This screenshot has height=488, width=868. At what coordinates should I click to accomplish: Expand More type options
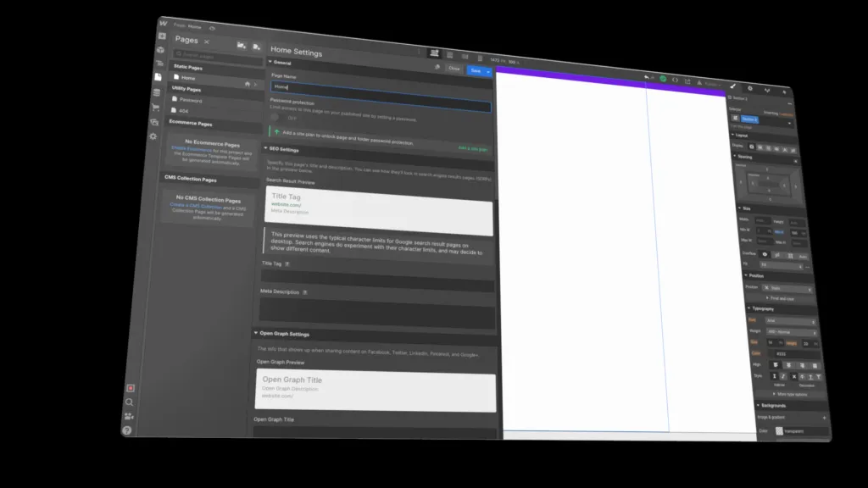791,395
